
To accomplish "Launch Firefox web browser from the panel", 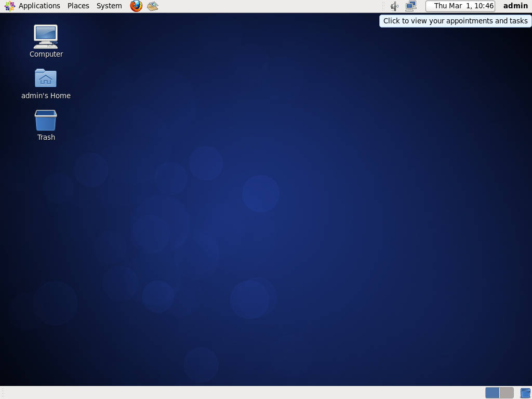I will [x=136, y=6].
